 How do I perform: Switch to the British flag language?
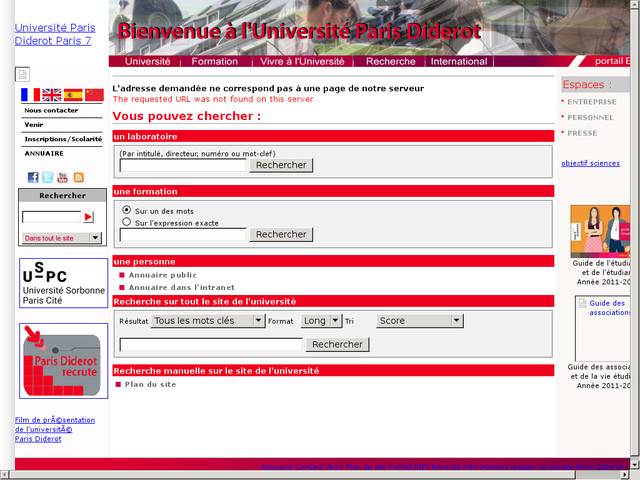pos(52,95)
